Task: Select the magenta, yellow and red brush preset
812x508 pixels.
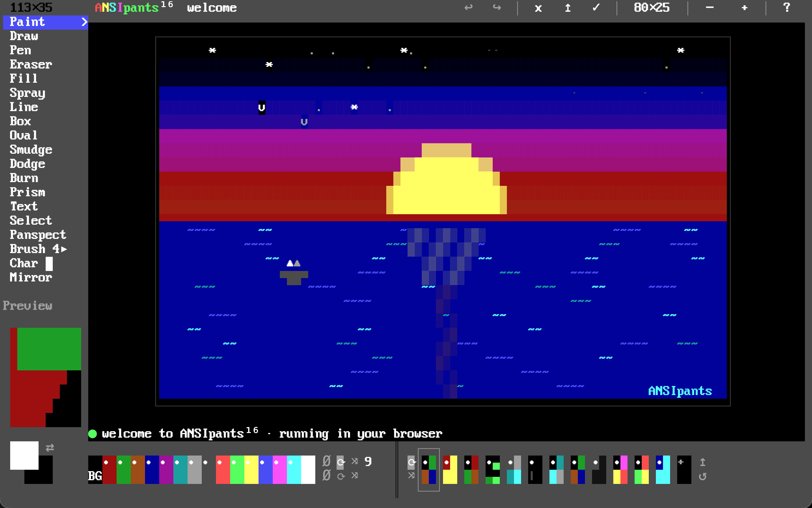Action: tap(620, 469)
